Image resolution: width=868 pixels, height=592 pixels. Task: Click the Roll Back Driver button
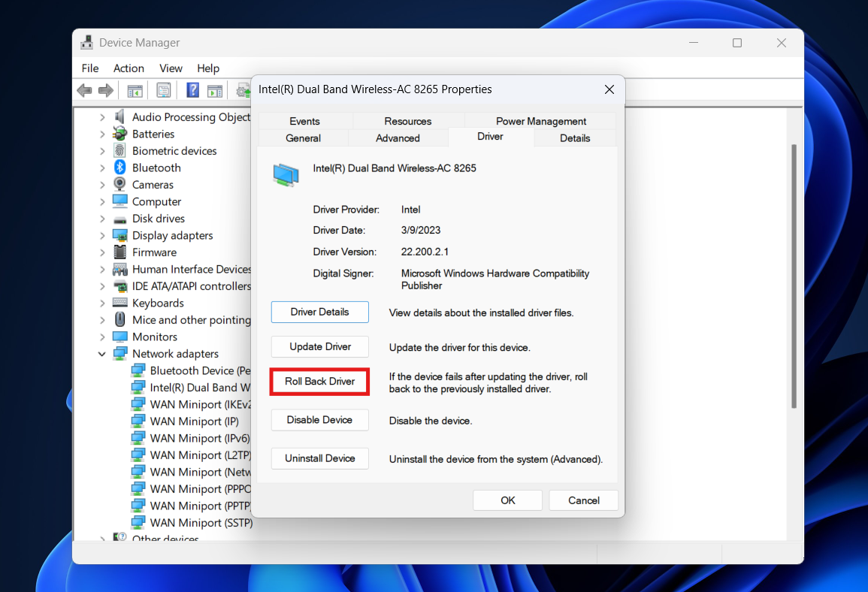[319, 382]
